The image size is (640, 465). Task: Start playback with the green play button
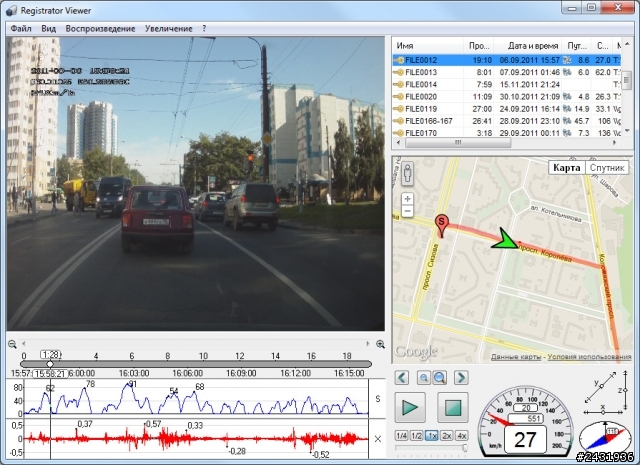click(x=410, y=407)
